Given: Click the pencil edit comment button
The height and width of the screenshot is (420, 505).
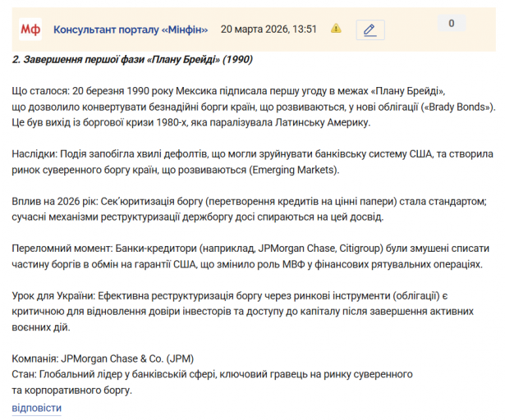Looking at the screenshot, I should tap(370, 30).
